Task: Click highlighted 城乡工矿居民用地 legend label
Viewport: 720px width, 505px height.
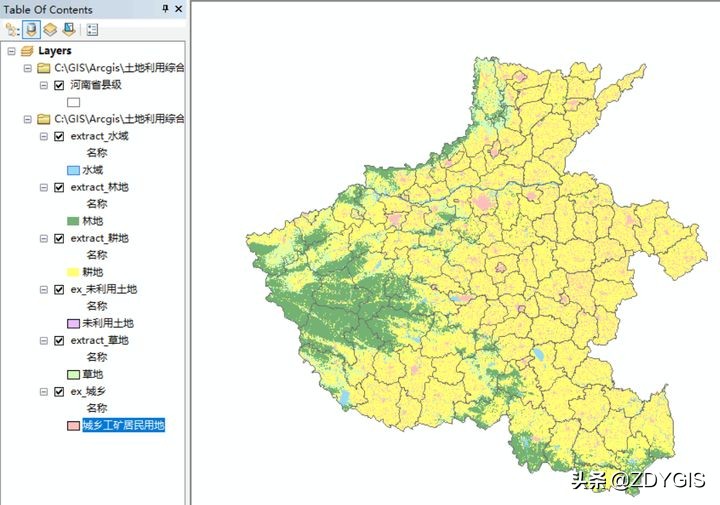Action: (124, 425)
